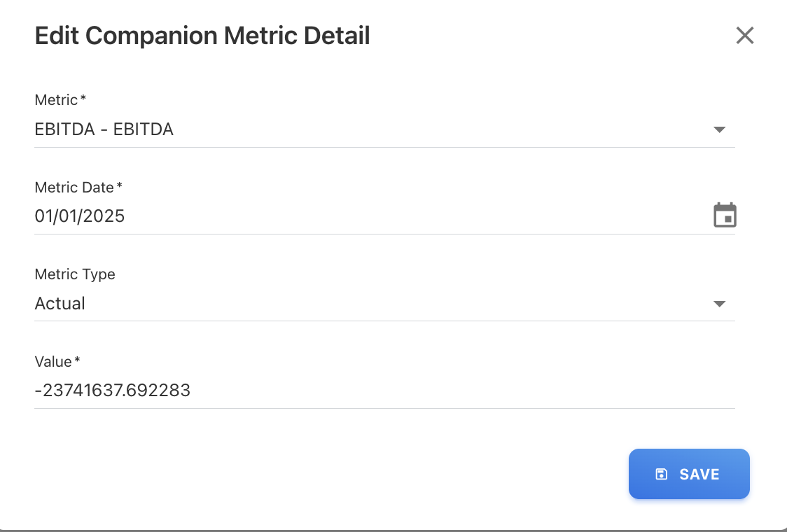Click the required asterisk beside Value
787x532 pixels.
click(x=78, y=360)
